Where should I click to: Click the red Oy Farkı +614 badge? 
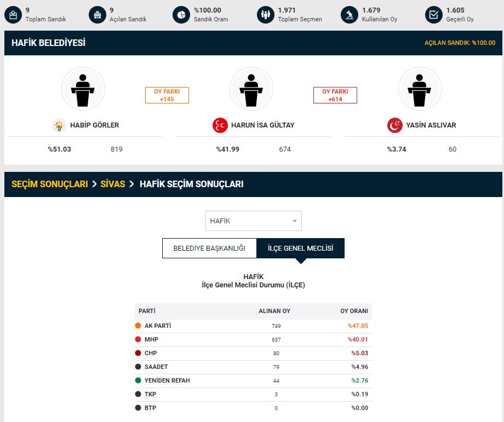tap(335, 95)
